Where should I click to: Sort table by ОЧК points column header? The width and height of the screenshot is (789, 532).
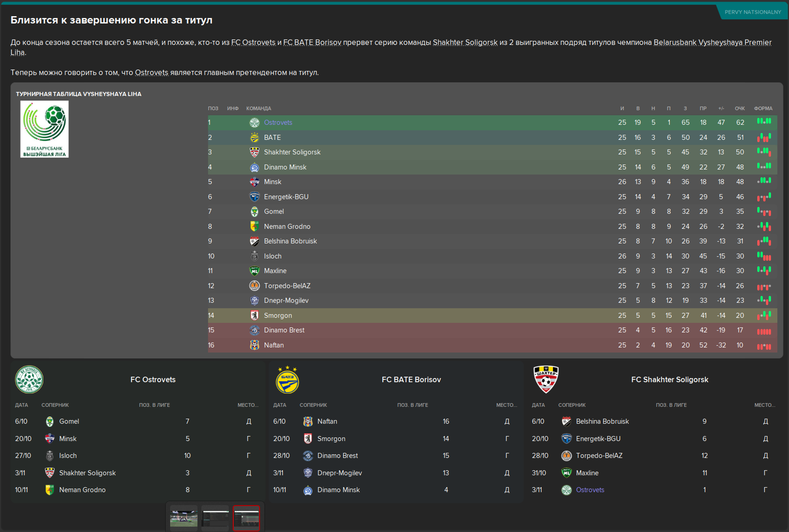tap(740, 109)
